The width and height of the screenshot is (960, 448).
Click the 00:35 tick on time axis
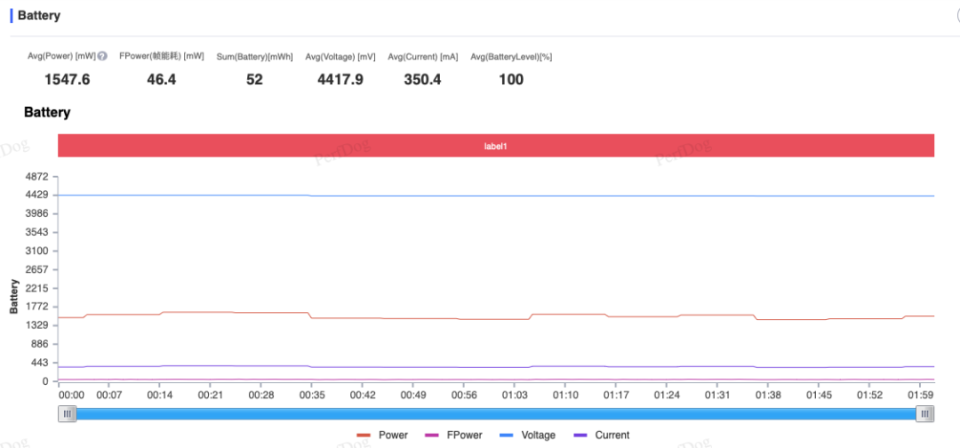tap(311, 395)
